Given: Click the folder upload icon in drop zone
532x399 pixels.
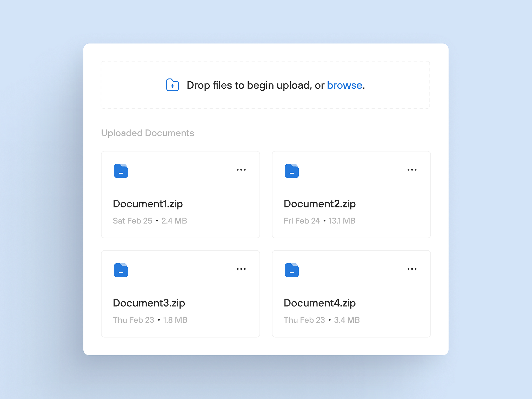Looking at the screenshot, I should click(x=172, y=85).
